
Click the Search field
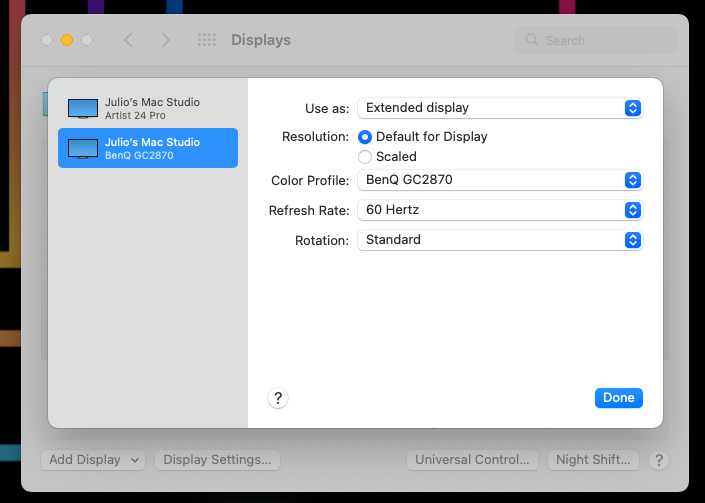point(596,40)
